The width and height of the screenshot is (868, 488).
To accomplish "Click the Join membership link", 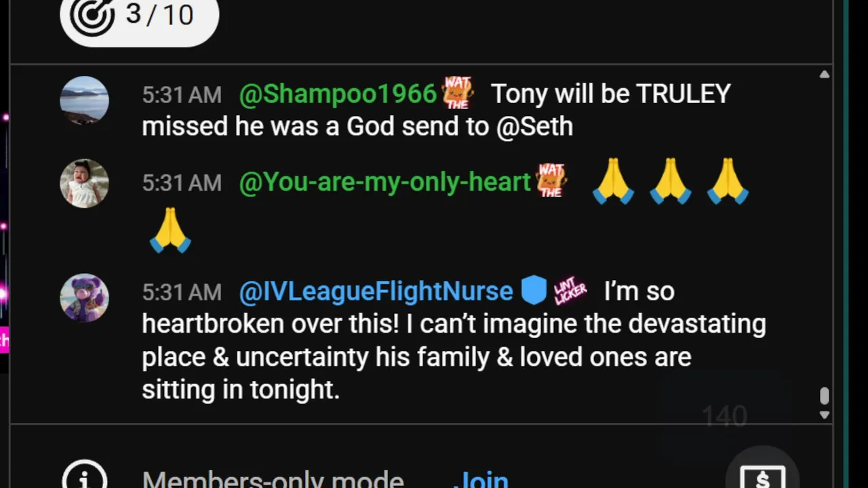I will coord(480,481).
